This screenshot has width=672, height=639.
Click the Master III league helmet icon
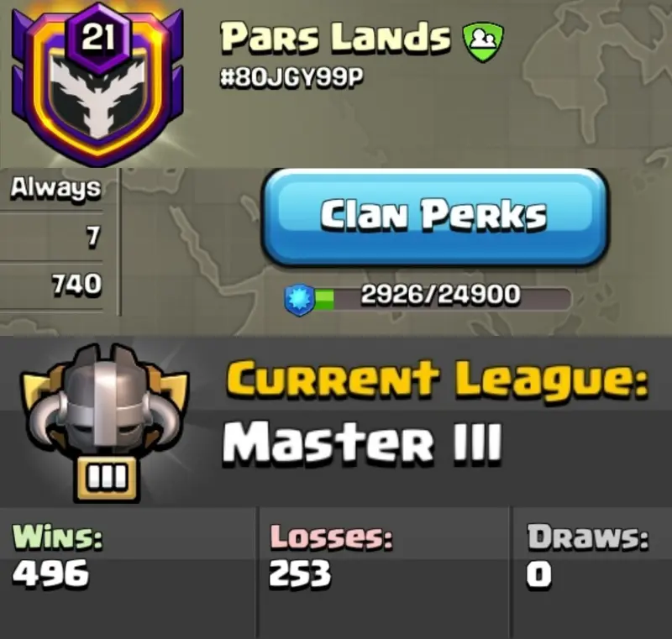point(102,407)
